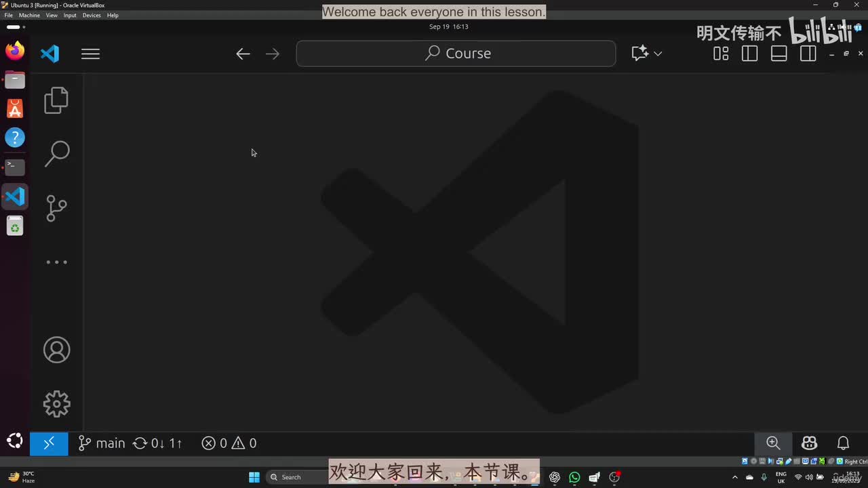Viewport: 868px width, 488px height.
Task: Click the Windows Start button
Action: point(254,477)
